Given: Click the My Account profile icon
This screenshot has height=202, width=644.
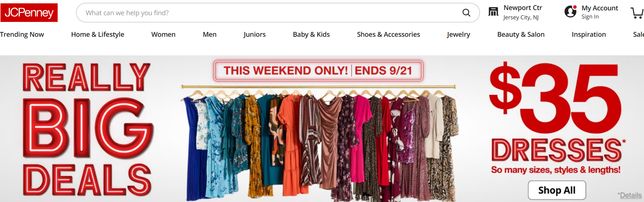Looking at the screenshot, I should click(x=570, y=12).
